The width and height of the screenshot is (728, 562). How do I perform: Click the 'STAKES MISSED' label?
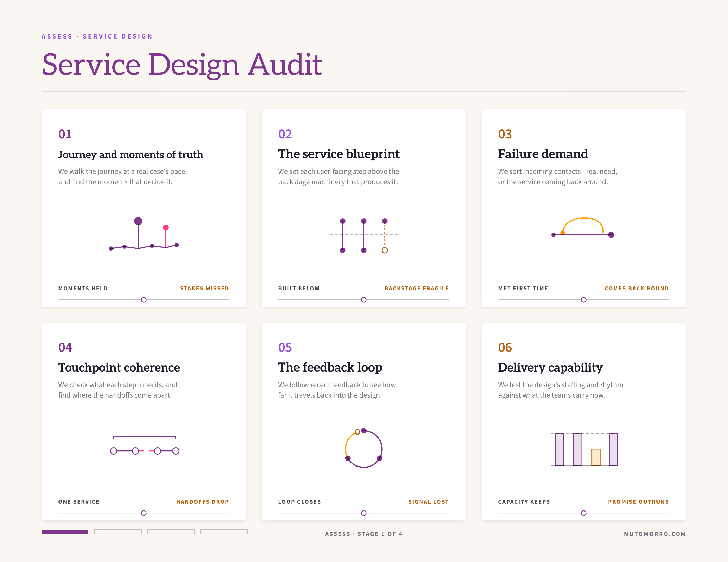(204, 289)
